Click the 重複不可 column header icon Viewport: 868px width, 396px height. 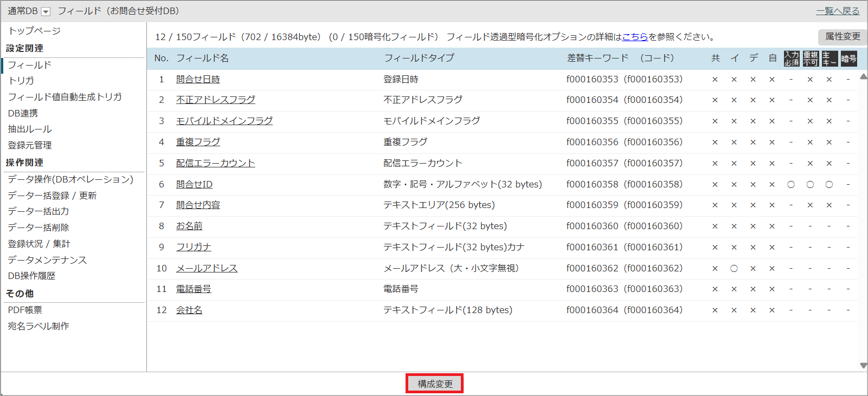811,59
